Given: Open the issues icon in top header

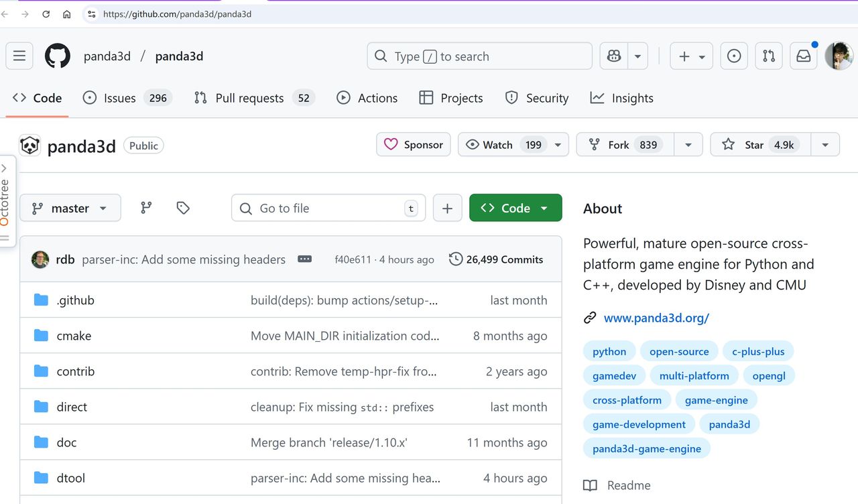Looking at the screenshot, I should tap(734, 56).
